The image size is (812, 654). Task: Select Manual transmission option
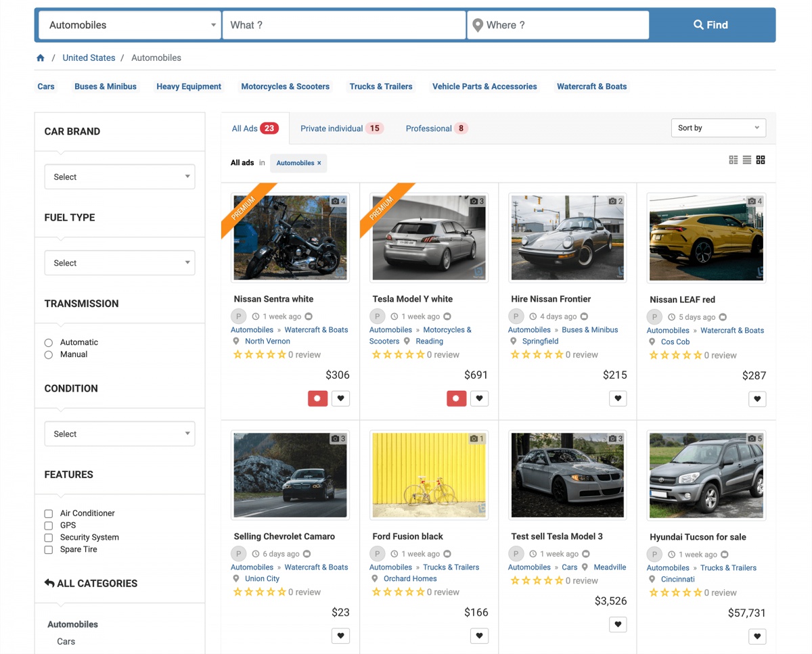pyautogui.click(x=49, y=355)
